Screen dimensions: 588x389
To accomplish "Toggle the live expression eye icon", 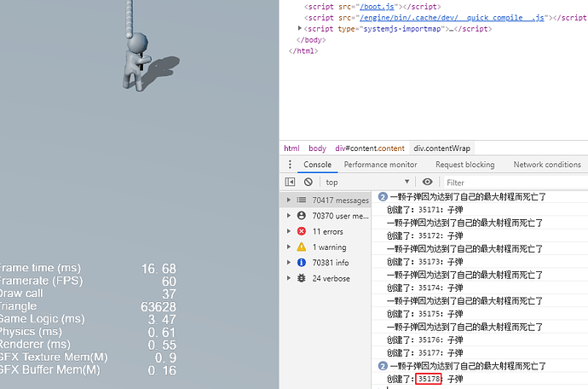I will [x=427, y=182].
